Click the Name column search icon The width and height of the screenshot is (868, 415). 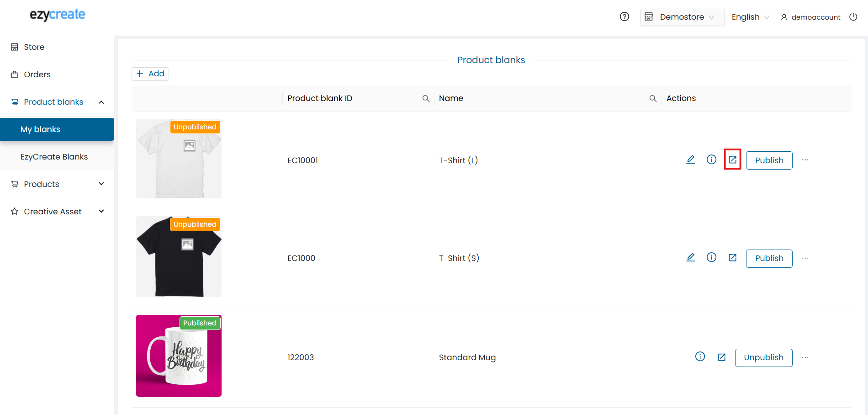point(653,99)
